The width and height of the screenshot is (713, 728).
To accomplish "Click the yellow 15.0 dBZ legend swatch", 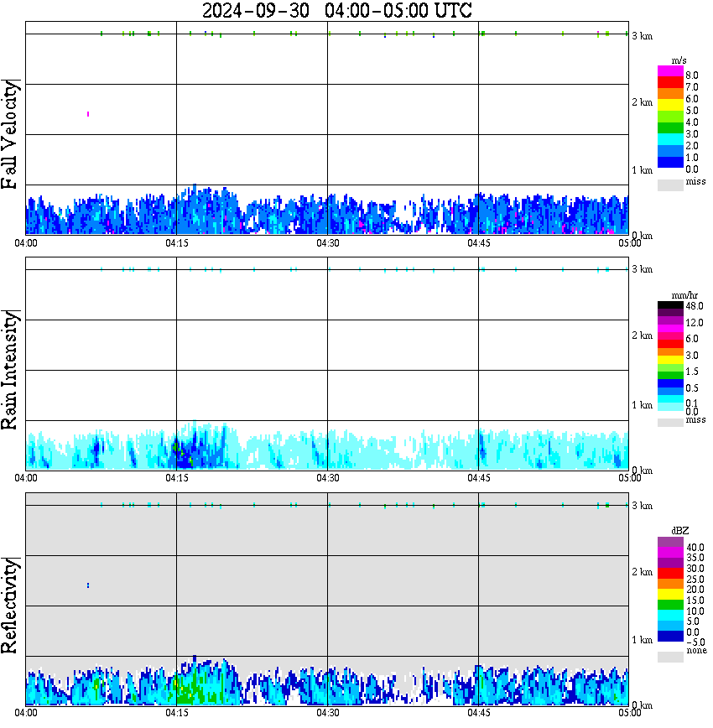I will (670, 595).
